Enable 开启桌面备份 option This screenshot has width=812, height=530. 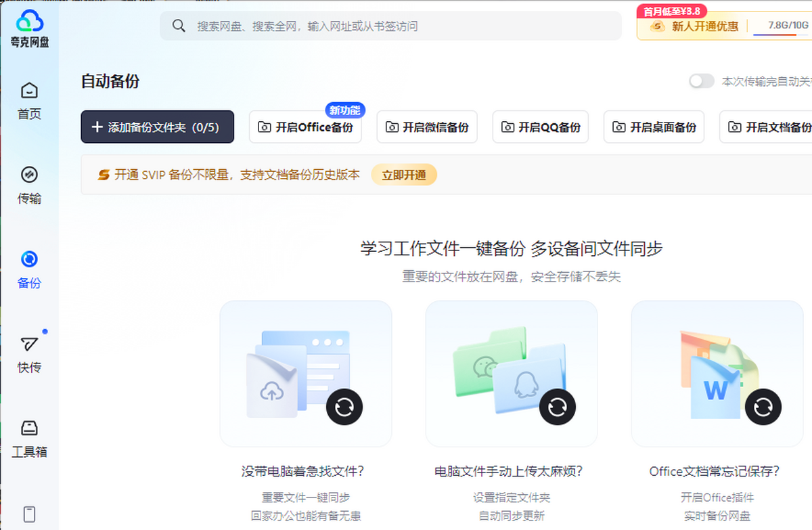point(654,127)
